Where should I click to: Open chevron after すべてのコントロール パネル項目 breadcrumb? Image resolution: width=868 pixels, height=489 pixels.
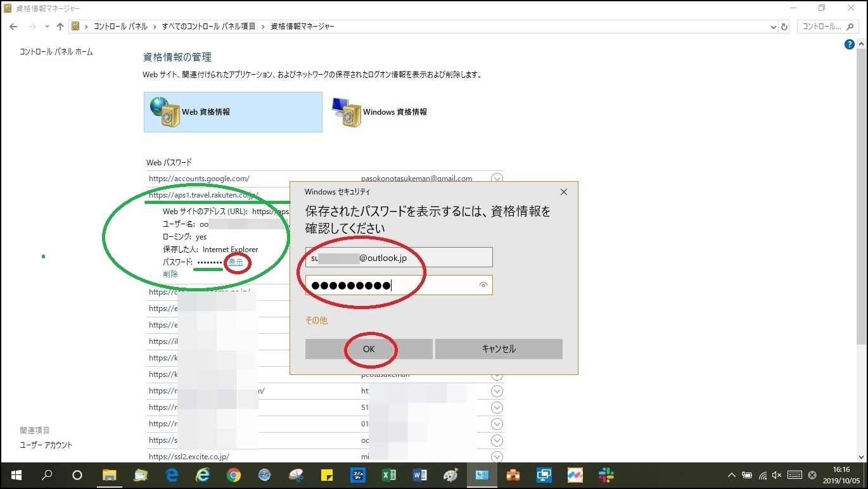263,27
